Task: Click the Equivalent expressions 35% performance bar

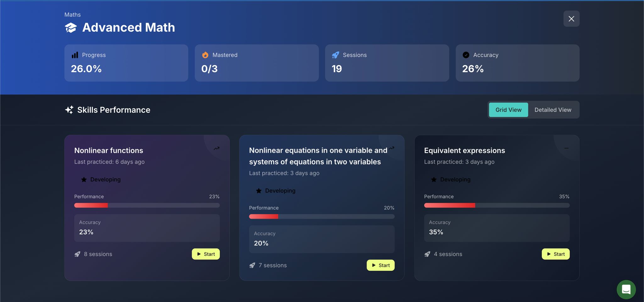Action: [497, 205]
